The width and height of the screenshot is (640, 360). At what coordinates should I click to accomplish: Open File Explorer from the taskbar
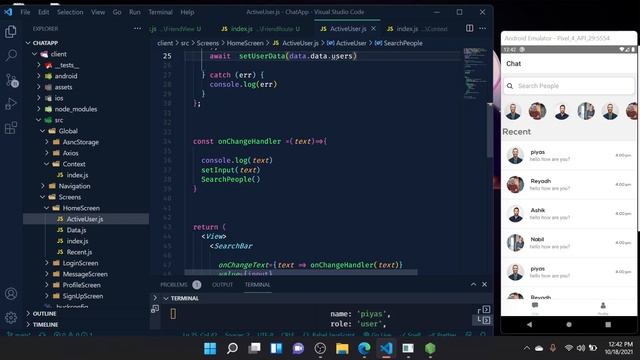click(342, 349)
